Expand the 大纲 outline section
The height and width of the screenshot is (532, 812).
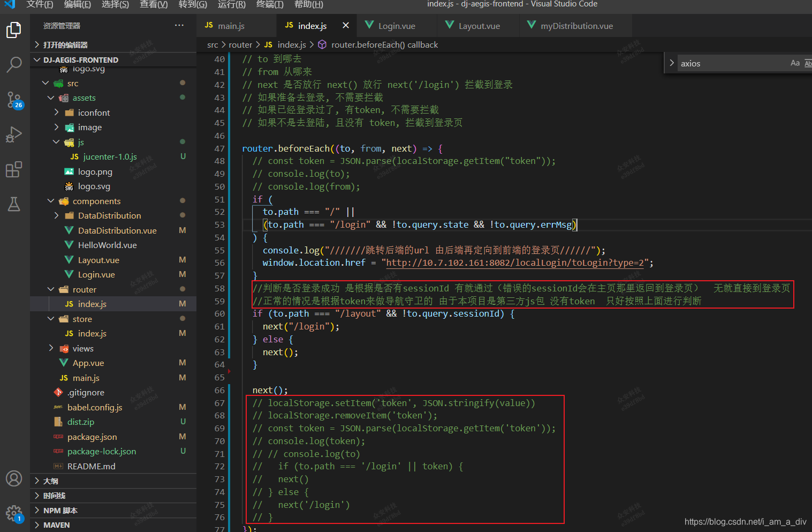(113, 481)
